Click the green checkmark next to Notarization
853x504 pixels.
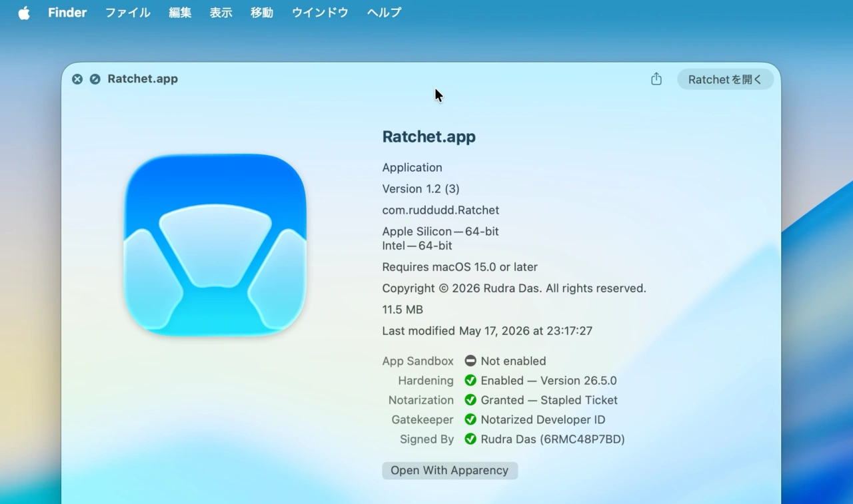pyautogui.click(x=470, y=400)
